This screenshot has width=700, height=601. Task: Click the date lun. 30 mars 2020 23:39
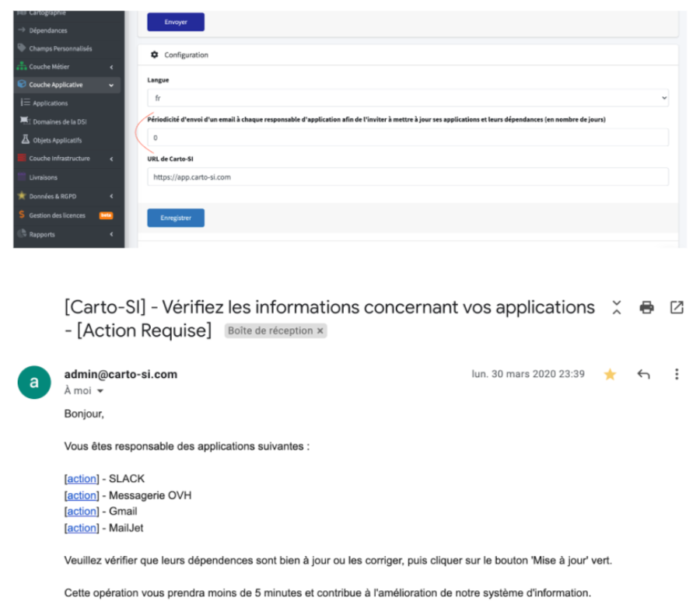[528, 374]
